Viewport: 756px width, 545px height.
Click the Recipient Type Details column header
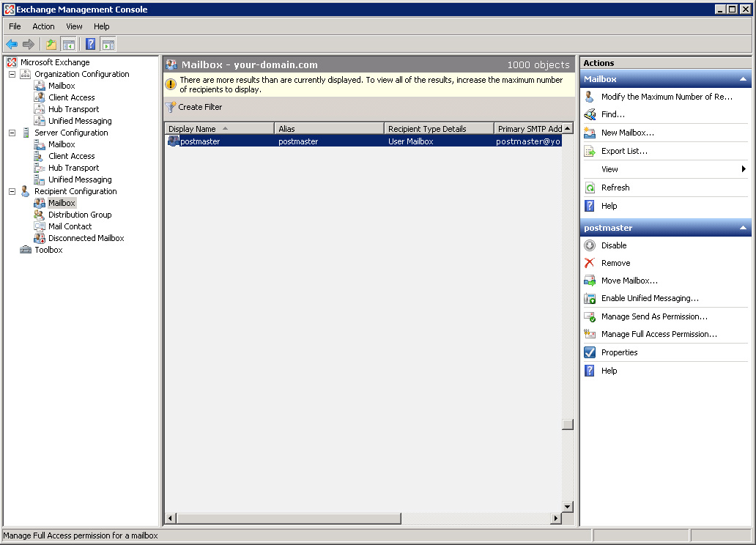coord(440,129)
